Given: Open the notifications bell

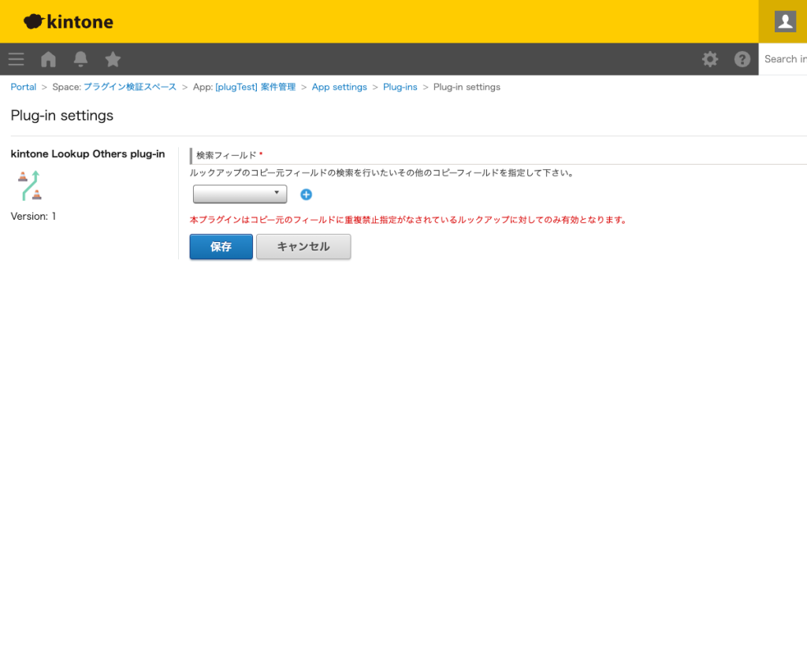Looking at the screenshot, I should (x=80, y=59).
